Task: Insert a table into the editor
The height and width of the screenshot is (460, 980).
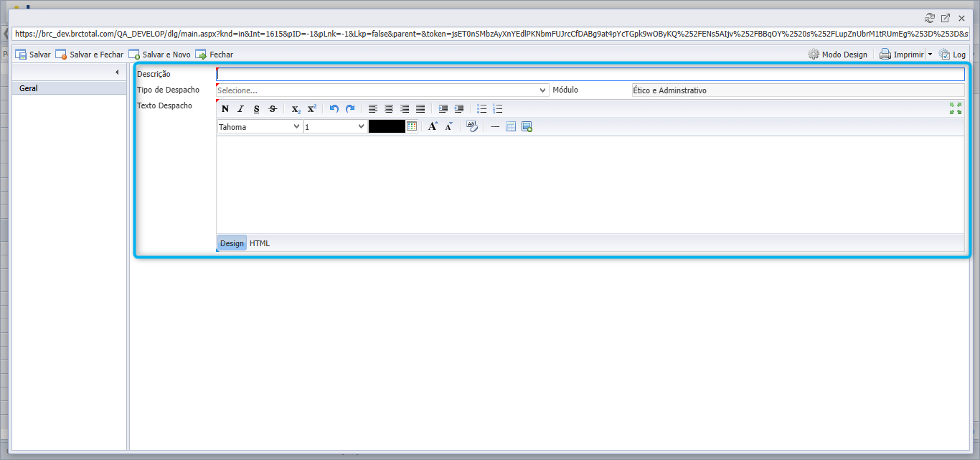Action: (x=511, y=127)
